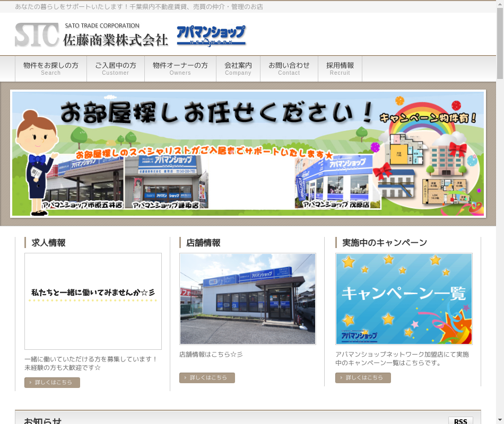Click 詳しくはこちら under 店舗情報
Viewport: 504px width, 424px height.
coord(207,378)
